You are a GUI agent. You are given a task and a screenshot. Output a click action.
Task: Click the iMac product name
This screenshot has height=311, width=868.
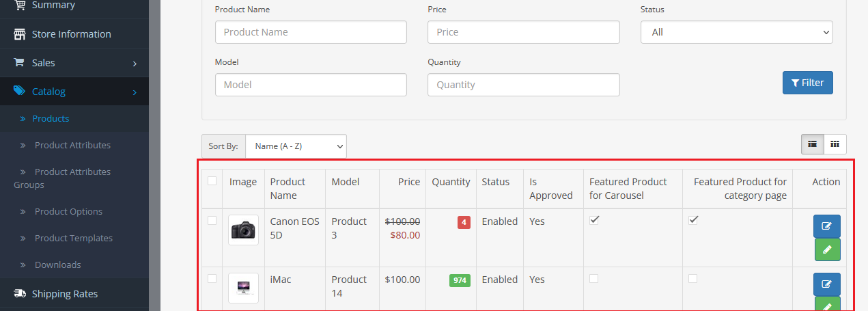[x=281, y=280]
